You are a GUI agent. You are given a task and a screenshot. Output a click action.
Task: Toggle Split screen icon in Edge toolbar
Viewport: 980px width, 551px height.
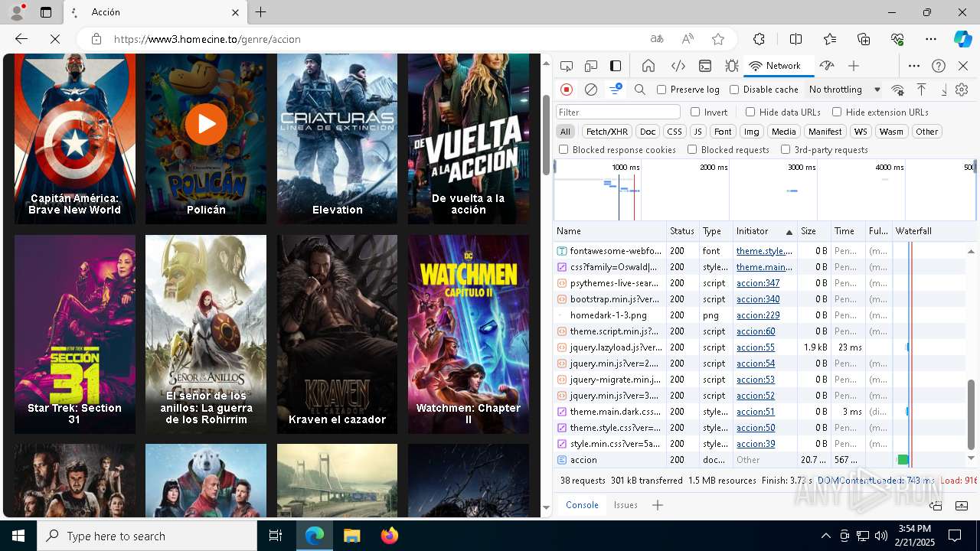click(x=795, y=39)
